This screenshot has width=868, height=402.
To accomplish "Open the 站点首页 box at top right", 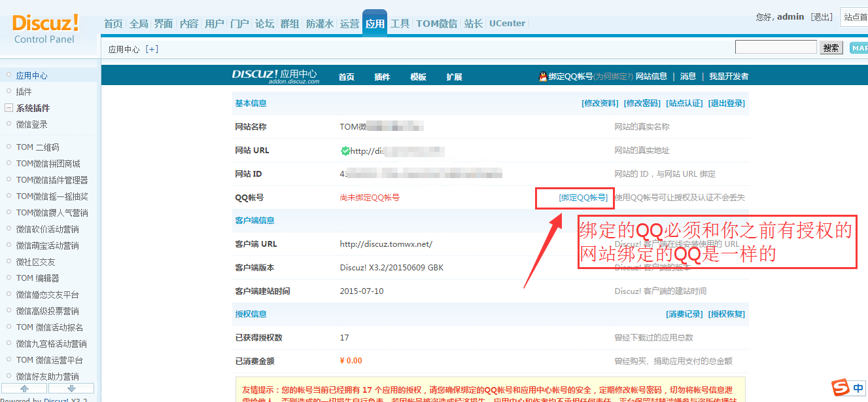I will [x=854, y=17].
